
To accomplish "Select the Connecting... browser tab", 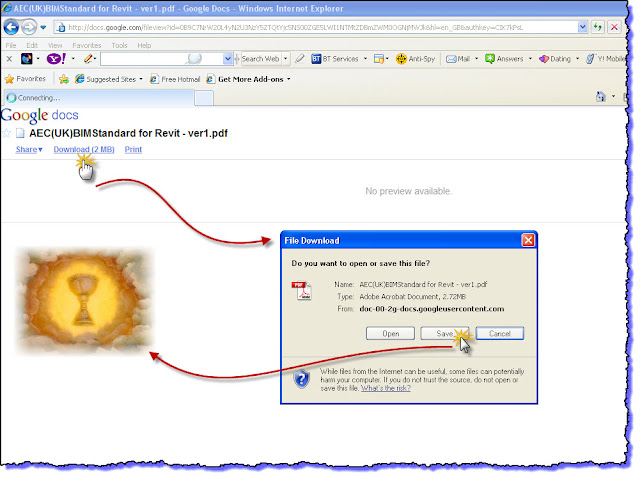I will [x=99, y=98].
